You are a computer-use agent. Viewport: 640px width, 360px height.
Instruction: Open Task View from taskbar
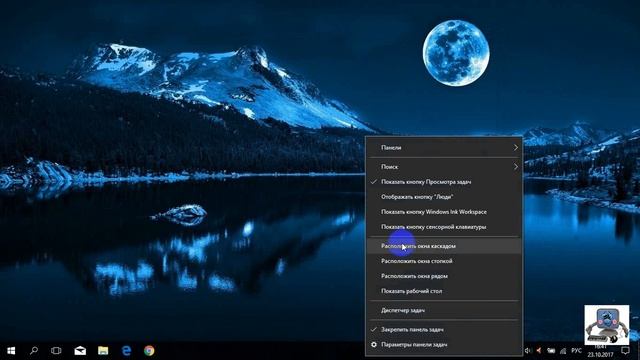[x=56, y=351]
